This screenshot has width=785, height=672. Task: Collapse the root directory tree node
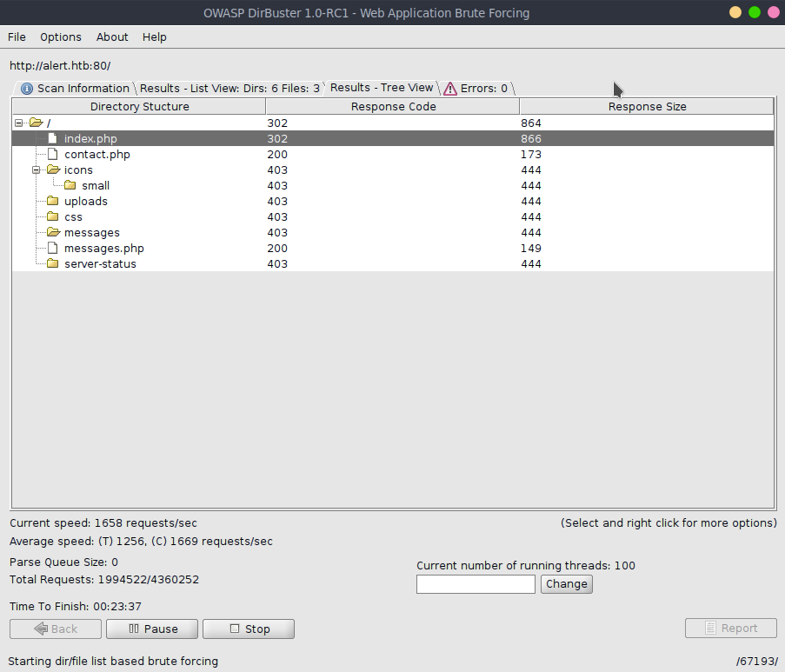(18, 123)
